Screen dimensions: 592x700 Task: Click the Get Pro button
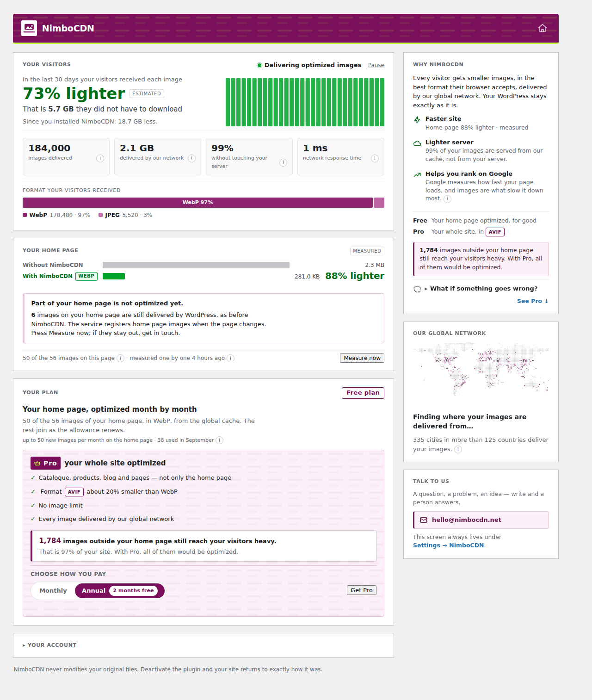362,590
